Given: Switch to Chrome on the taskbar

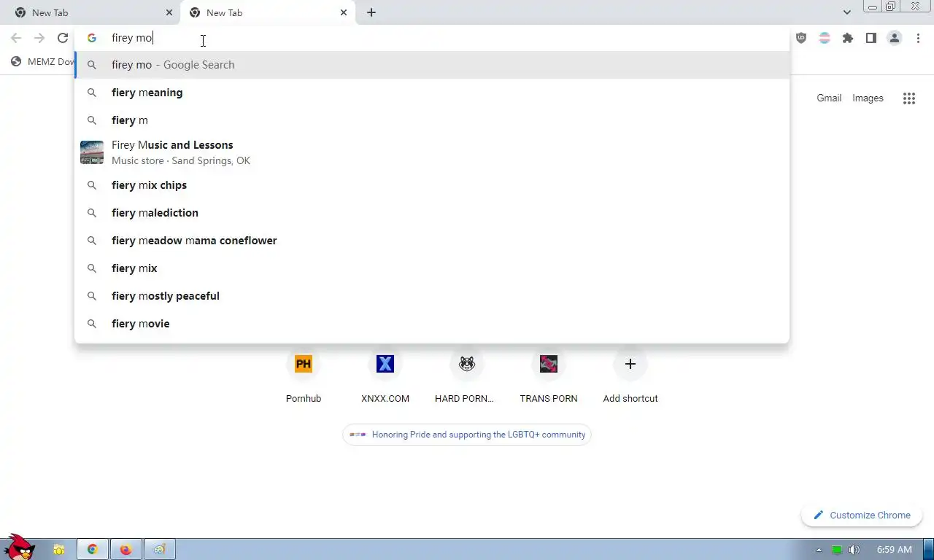Looking at the screenshot, I should coord(93,550).
